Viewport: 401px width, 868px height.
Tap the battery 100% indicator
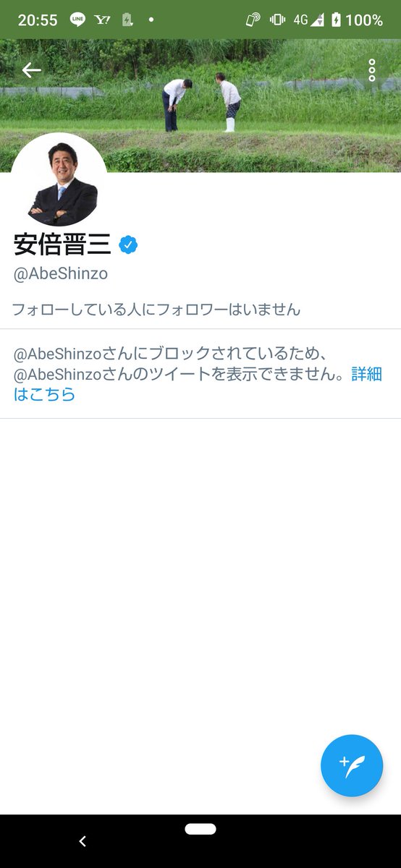(357, 20)
